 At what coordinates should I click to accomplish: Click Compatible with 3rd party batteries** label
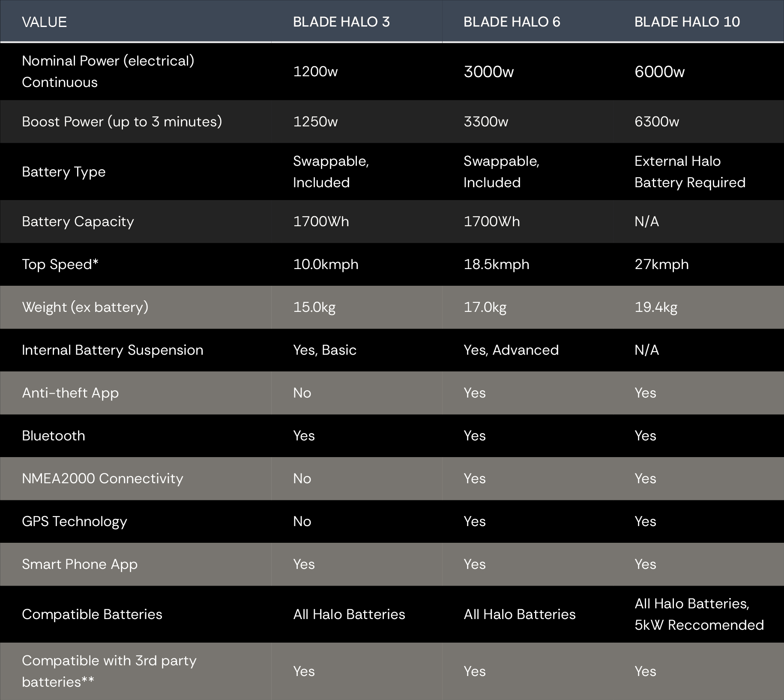[109, 671]
